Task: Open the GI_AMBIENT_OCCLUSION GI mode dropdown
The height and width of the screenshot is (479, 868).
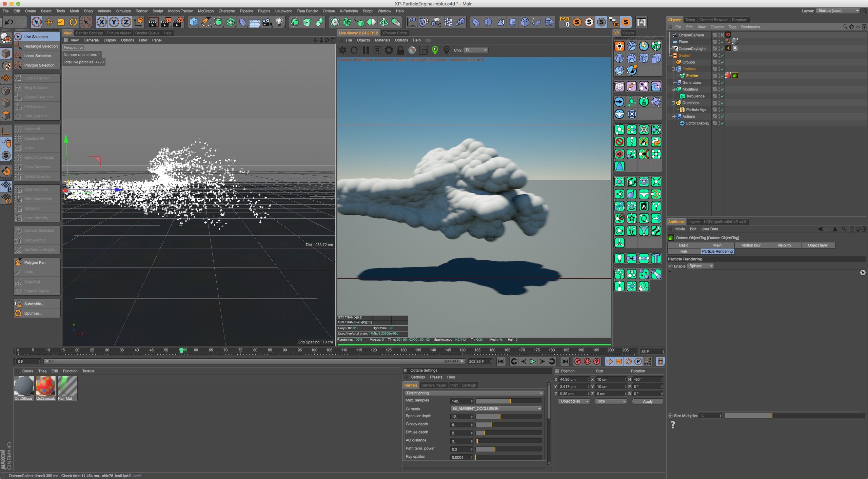Action: (496, 409)
